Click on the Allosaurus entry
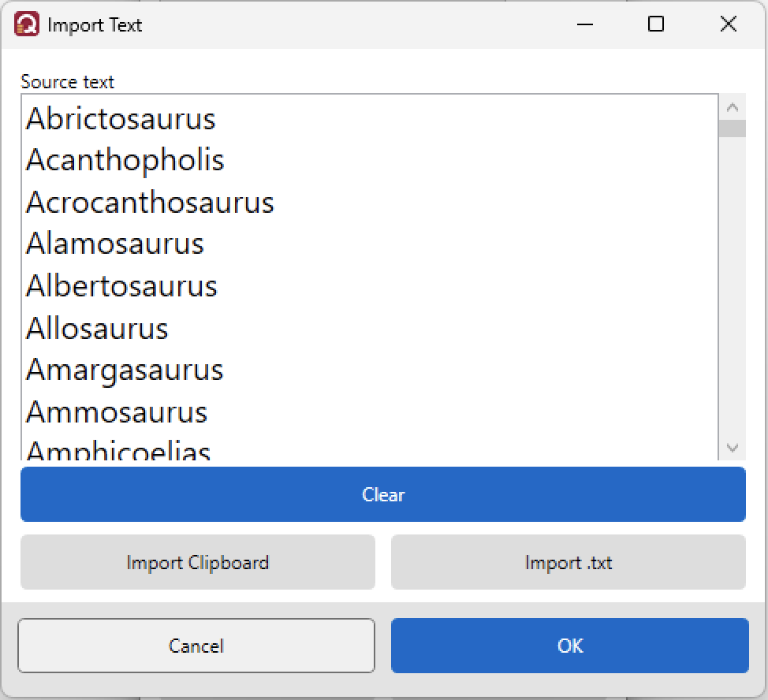Viewport: 768px width, 700px height. click(x=97, y=329)
